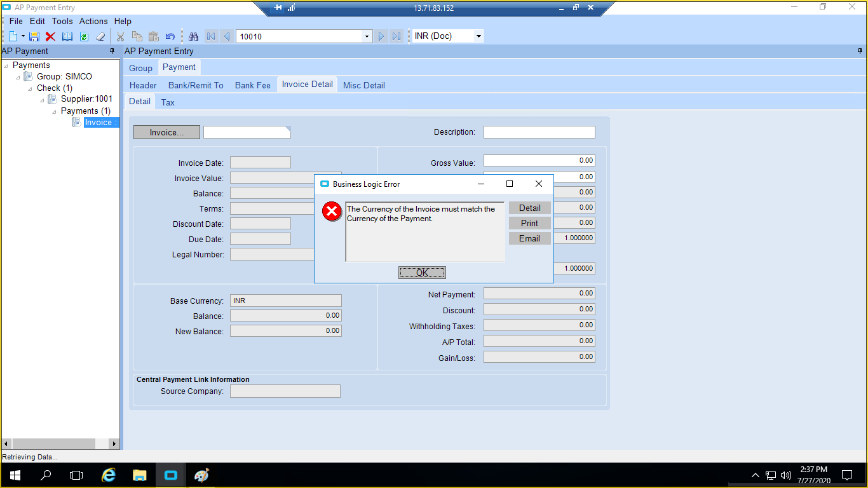Open the INR (Doc) currency dropdown
Screen dimensions: 868x488
coord(478,36)
